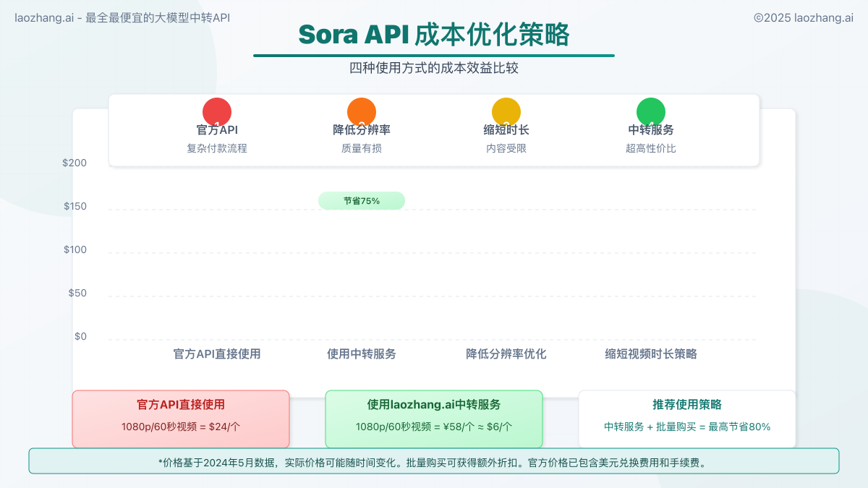Click the green 使用laozhang.ai中转服务 card title
The width and height of the screenshot is (868, 488).
pyautogui.click(x=434, y=405)
